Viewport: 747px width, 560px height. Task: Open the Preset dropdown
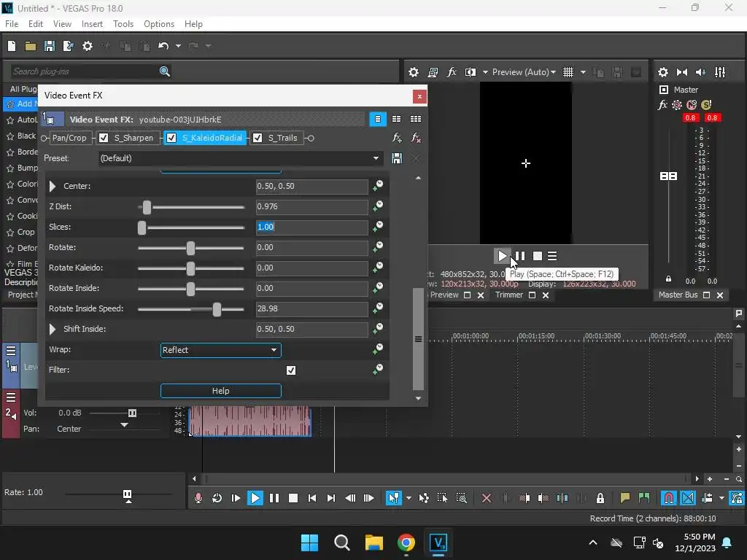pyautogui.click(x=241, y=158)
